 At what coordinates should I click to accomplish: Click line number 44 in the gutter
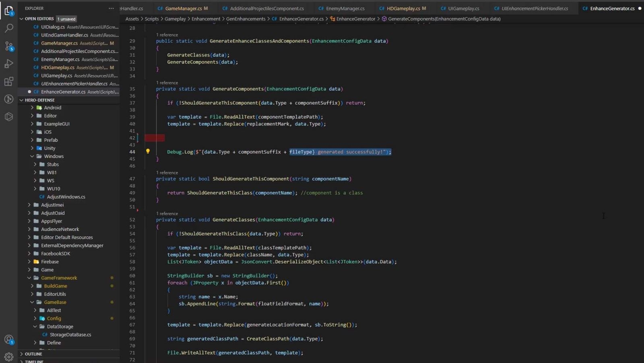(x=132, y=152)
